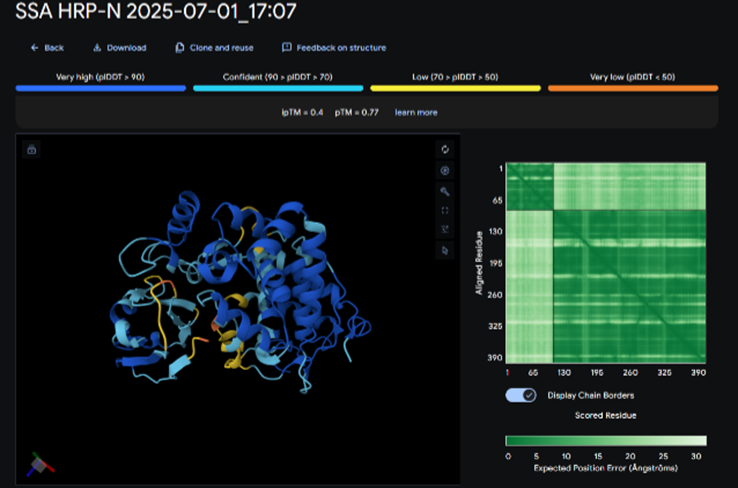Viewport: 738px width, 488px height.
Task: Click the Expected Position Error green colorbar
Action: [606, 440]
